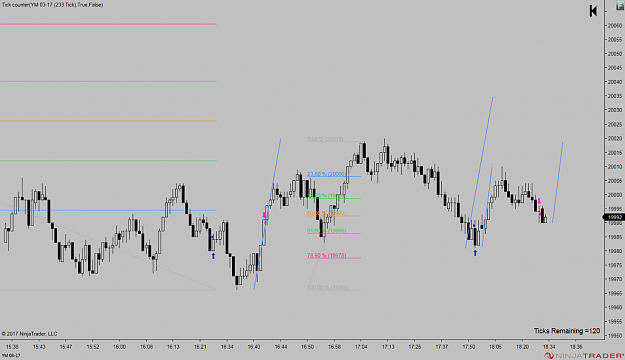Select the rightmost blue trend line

pyautogui.click(x=558, y=182)
